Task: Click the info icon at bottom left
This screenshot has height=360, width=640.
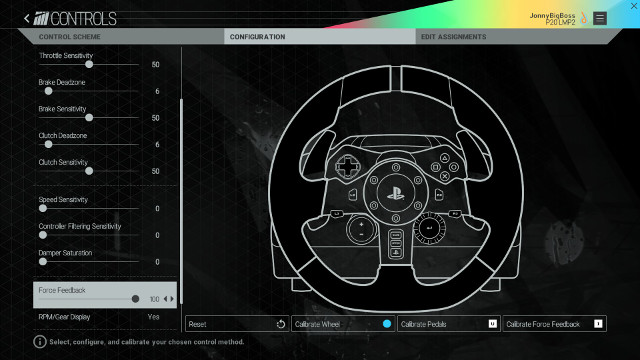Action: (x=40, y=342)
